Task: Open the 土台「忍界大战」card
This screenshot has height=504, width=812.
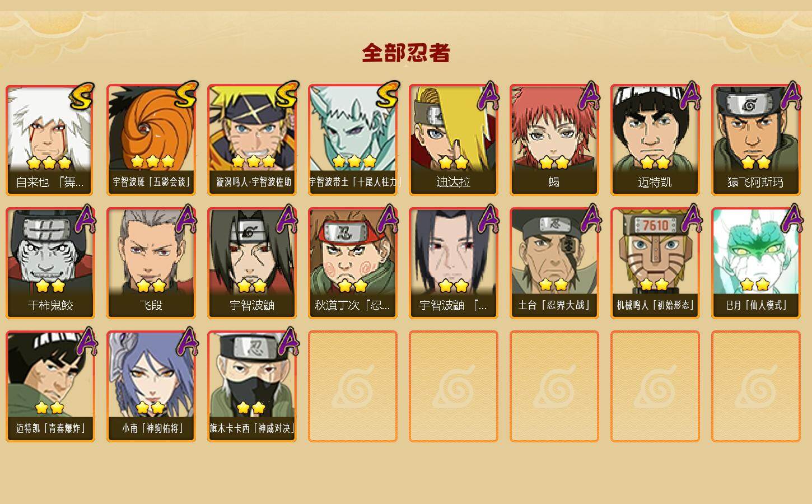Action: (554, 263)
